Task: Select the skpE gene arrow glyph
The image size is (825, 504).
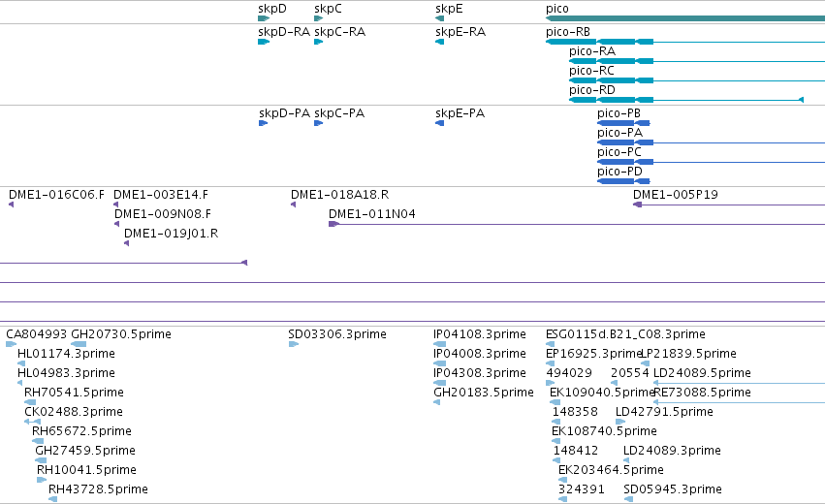Action: pos(440,18)
